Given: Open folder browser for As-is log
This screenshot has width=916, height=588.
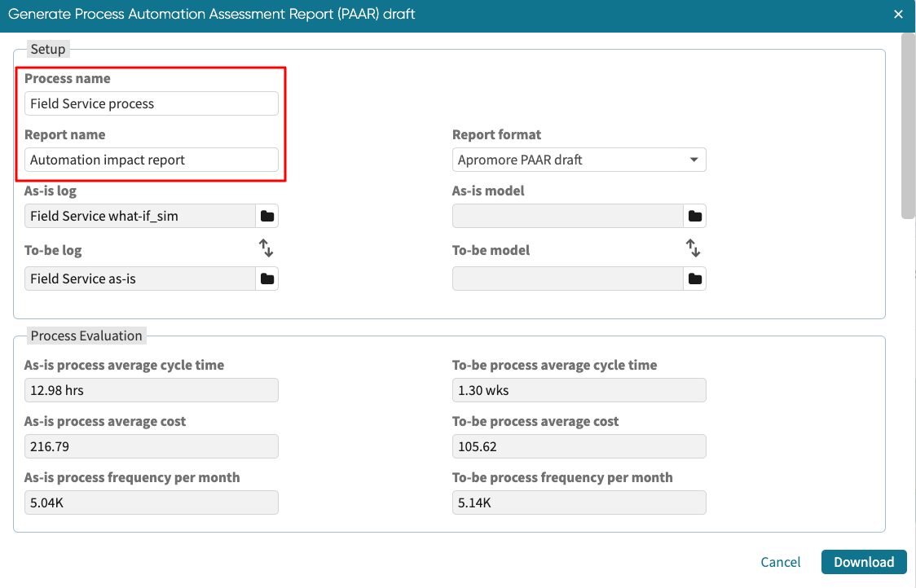Looking at the screenshot, I should [x=266, y=216].
